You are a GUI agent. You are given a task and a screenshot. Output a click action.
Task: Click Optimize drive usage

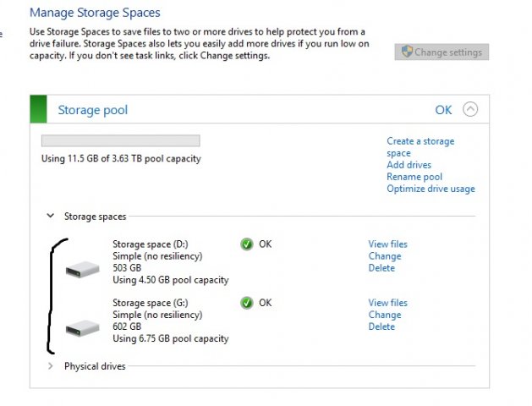click(x=431, y=189)
